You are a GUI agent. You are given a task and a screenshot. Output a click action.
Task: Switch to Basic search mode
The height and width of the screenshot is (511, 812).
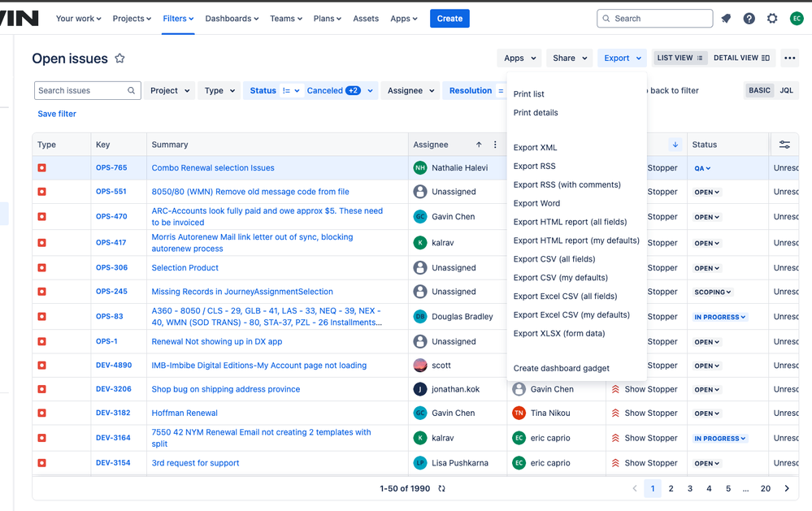(759, 90)
